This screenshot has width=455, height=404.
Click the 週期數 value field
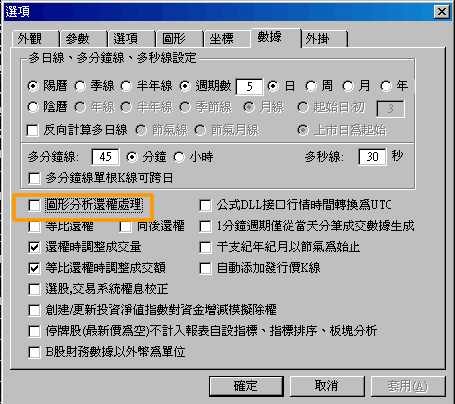[x=249, y=87]
